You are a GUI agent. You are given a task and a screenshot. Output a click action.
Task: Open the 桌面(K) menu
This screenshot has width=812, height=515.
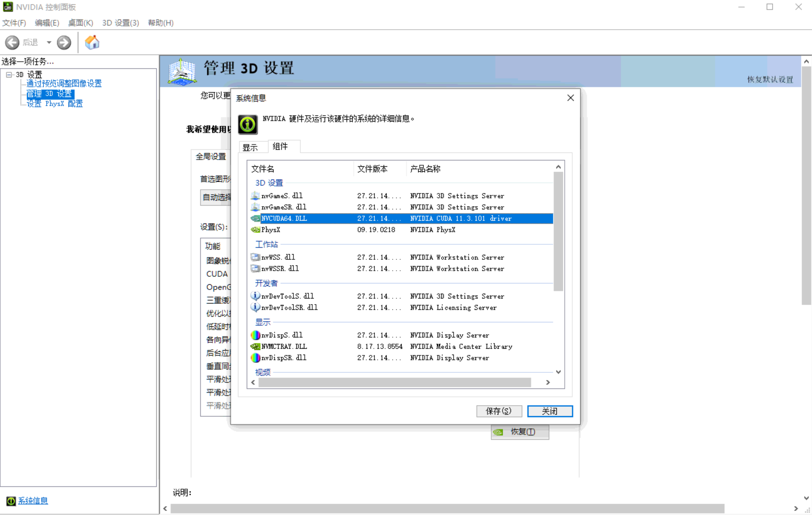point(81,23)
